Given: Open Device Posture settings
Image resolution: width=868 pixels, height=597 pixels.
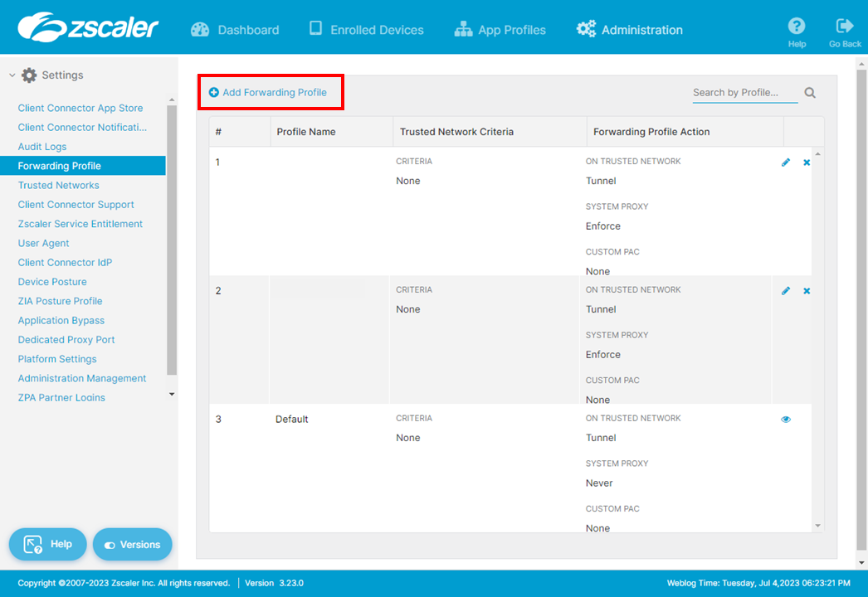Looking at the screenshot, I should click(52, 282).
